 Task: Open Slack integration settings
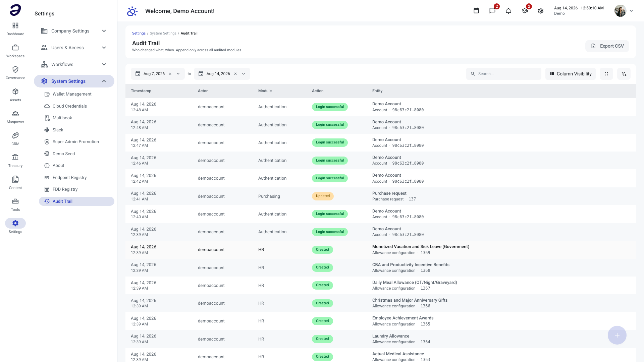pyautogui.click(x=76, y=130)
